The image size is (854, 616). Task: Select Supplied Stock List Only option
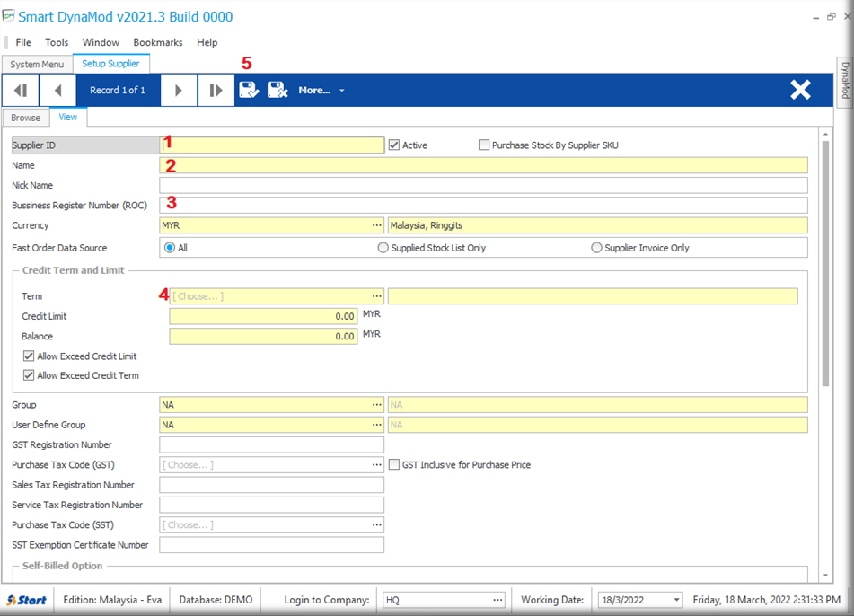[383, 248]
